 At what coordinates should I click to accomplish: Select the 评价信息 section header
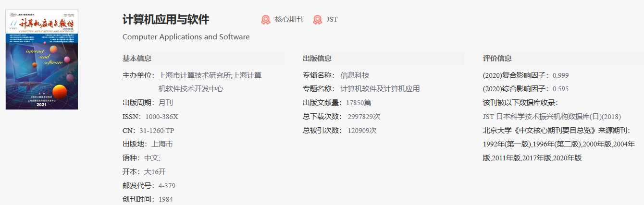tap(497, 59)
